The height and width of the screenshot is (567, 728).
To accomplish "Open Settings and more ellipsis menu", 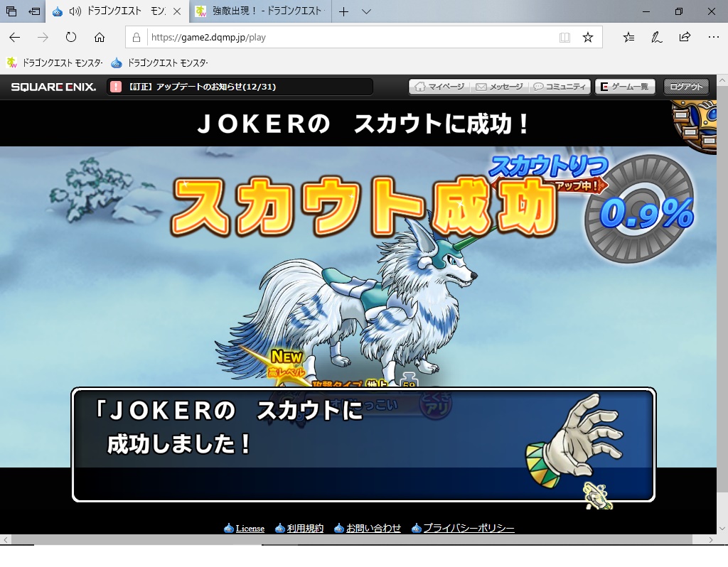I will (713, 37).
